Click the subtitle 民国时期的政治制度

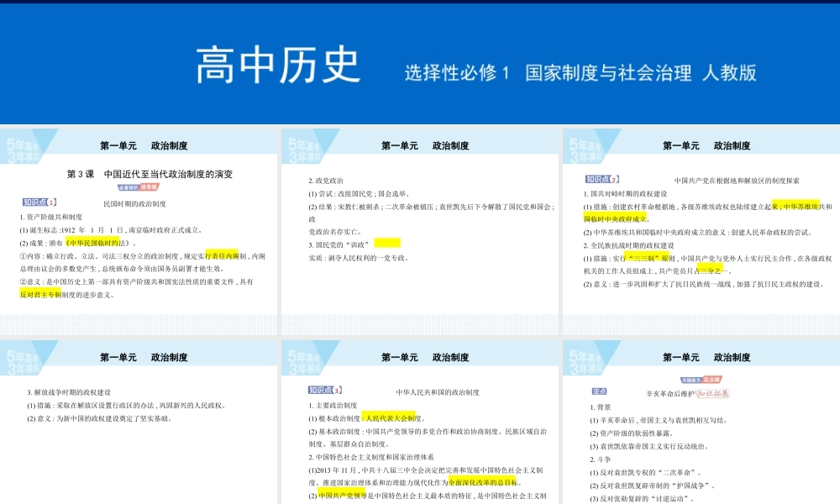pos(135,204)
